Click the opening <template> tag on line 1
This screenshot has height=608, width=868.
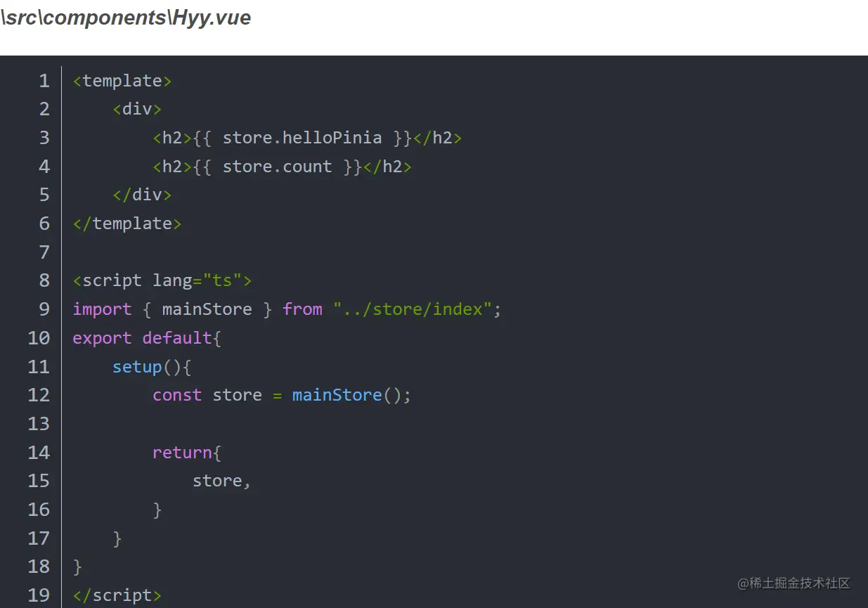[x=122, y=81]
